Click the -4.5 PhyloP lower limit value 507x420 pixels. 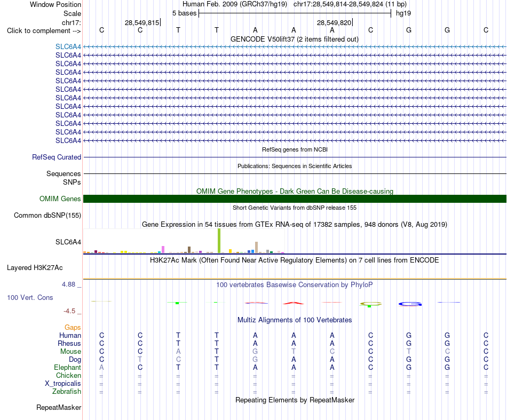pyautogui.click(x=69, y=311)
